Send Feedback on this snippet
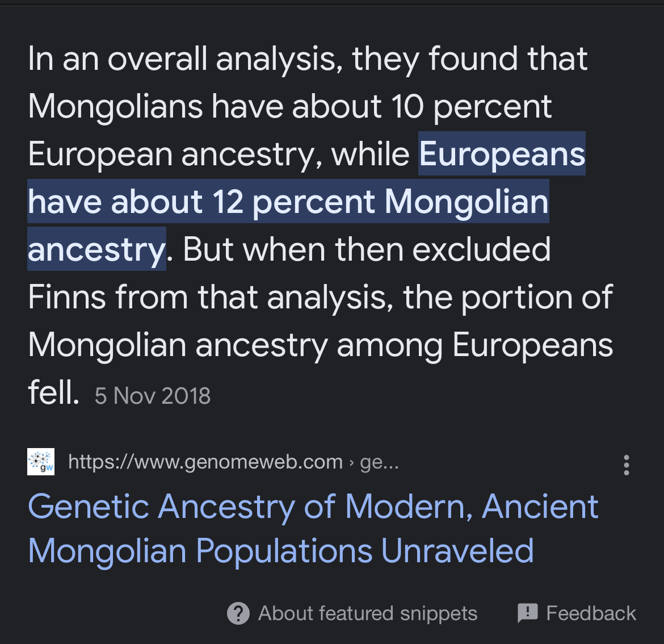 (x=591, y=613)
